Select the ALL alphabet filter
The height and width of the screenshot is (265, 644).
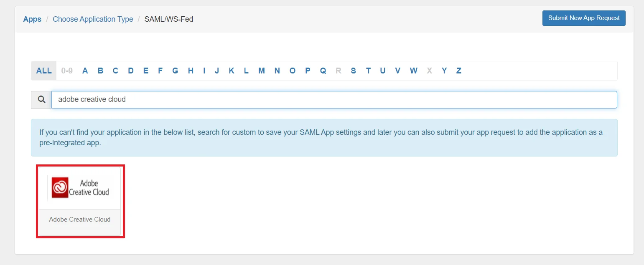[x=44, y=71]
